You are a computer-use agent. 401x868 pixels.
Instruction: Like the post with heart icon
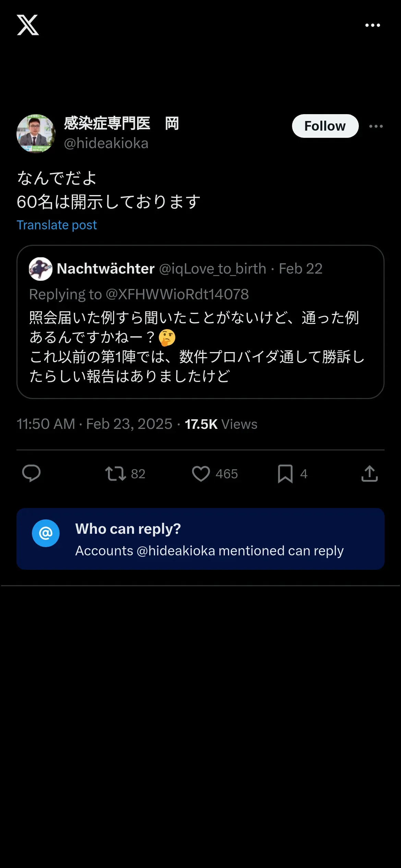coord(201,473)
